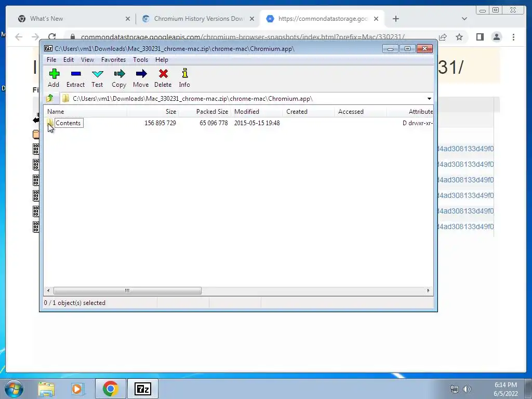Close the What's New tab
532x399 pixels.
(x=128, y=19)
